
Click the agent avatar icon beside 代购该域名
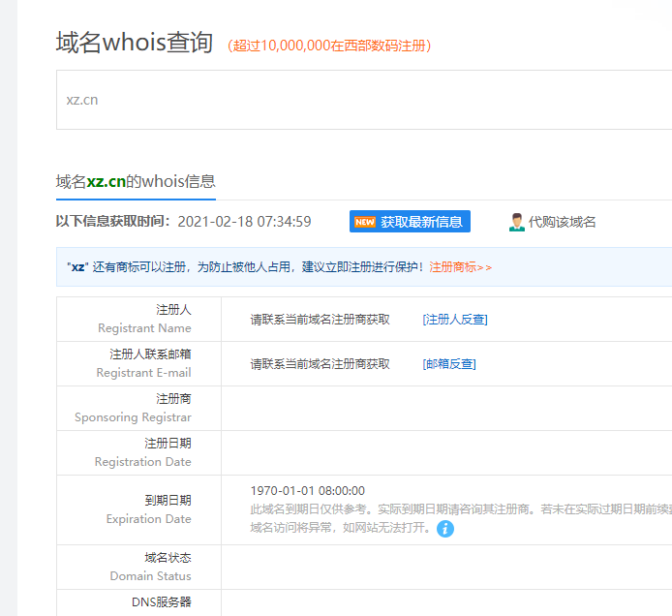tap(517, 222)
